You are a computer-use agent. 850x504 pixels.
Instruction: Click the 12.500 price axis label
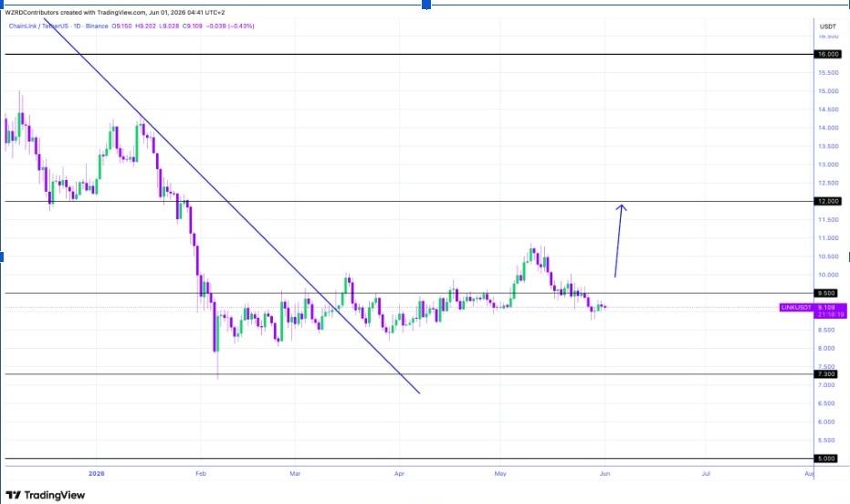click(828, 184)
